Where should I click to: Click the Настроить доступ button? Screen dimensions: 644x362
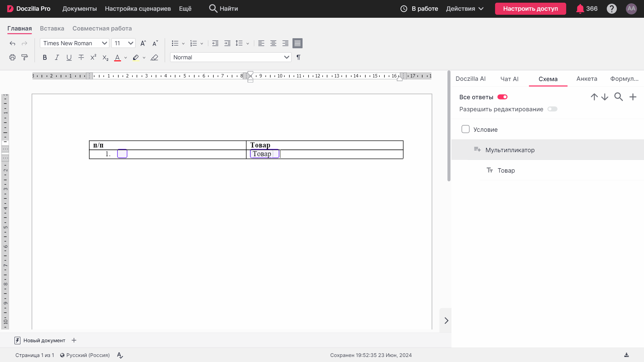pyautogui.click(x=530, y=9)
